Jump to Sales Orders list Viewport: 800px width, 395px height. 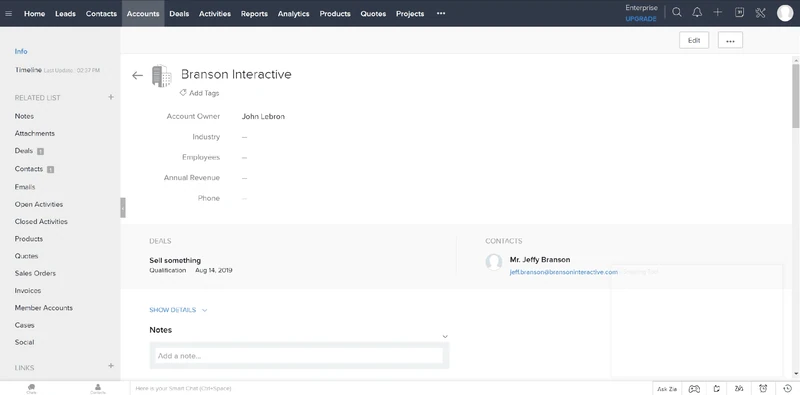[35, 274]
